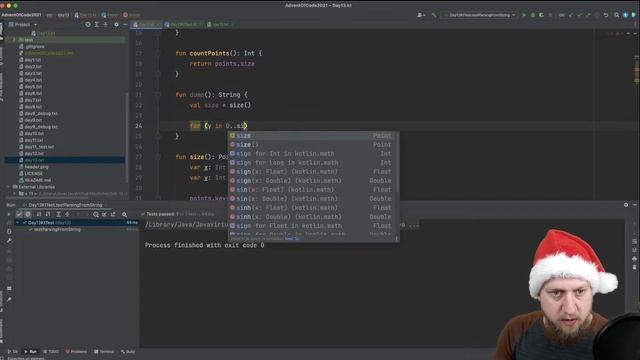Choose 'sign for Long in kotlin.math' suggestion
Screen dimensions: 640x360
click(x=312, y=163)
